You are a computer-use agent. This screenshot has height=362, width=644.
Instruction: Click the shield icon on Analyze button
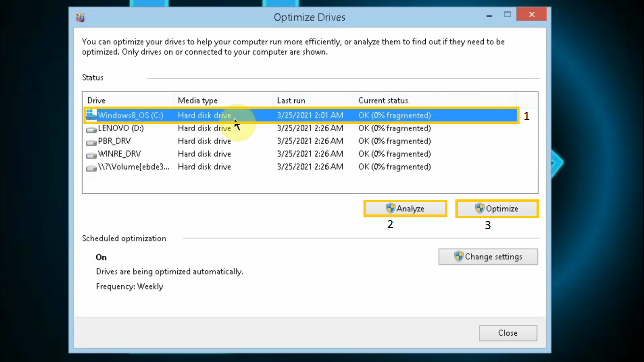click(390, 208)
